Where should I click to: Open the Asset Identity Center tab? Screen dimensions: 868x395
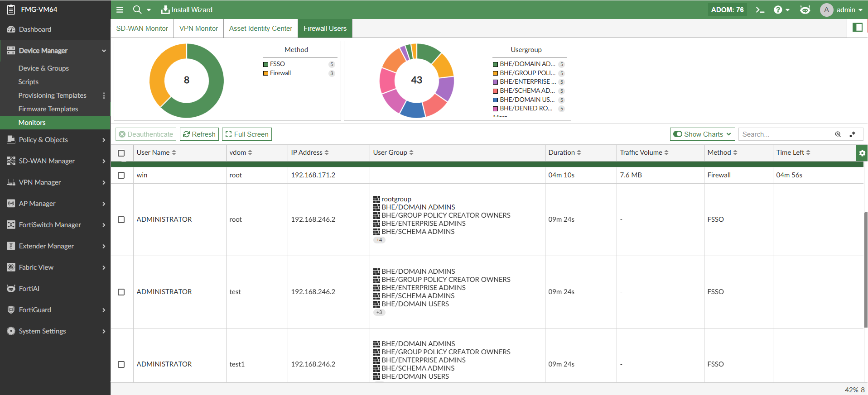click(x=260, y=28)
